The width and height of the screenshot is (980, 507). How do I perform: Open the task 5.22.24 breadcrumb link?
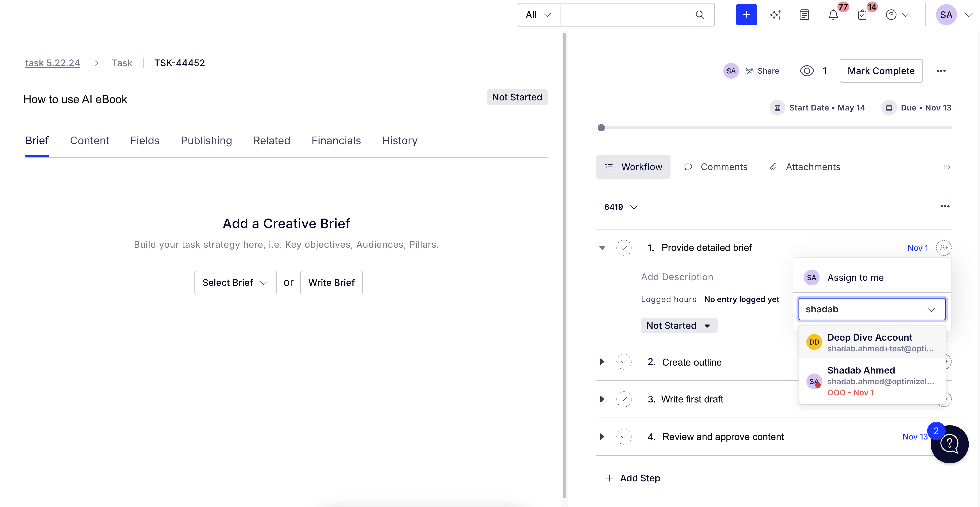coord(53,63)
